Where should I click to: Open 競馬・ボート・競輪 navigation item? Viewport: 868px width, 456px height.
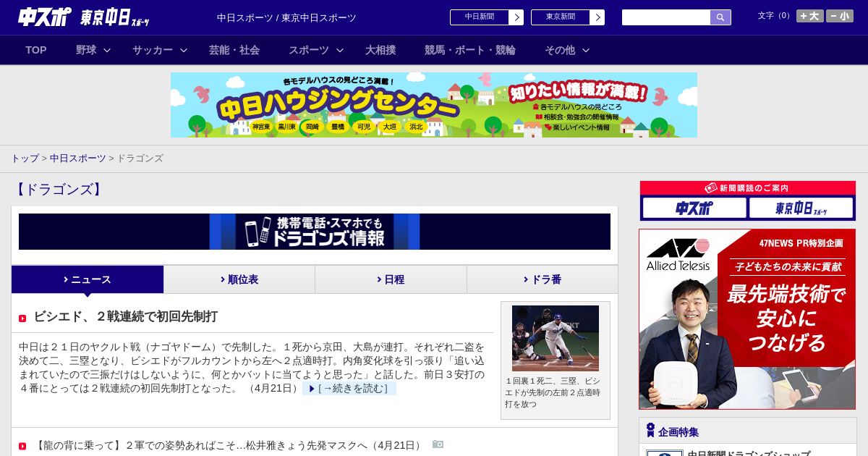[x=470, y=50]
